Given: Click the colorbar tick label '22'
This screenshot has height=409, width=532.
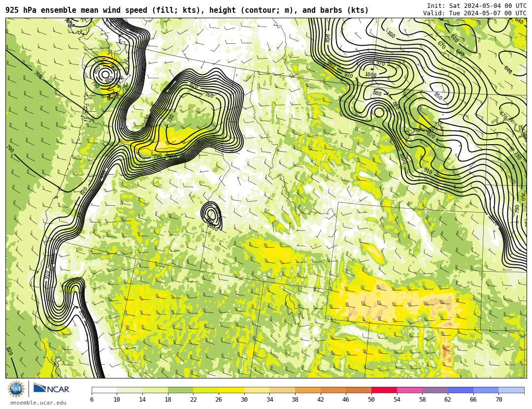Looking at the screenshot, I should [x=193, y=400].
